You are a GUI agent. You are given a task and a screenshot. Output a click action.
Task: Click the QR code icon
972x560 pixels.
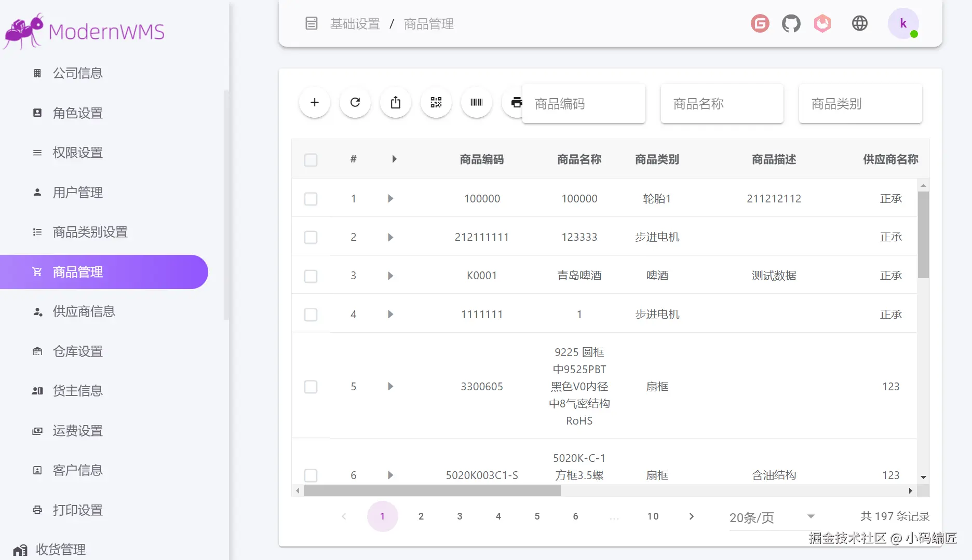436,102
